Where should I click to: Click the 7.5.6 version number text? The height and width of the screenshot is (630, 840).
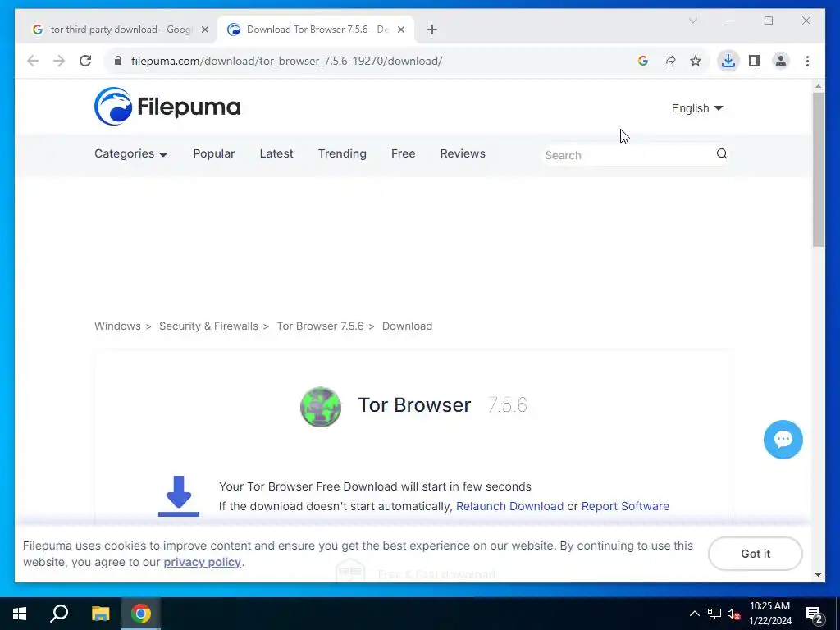tap(507, 405)
